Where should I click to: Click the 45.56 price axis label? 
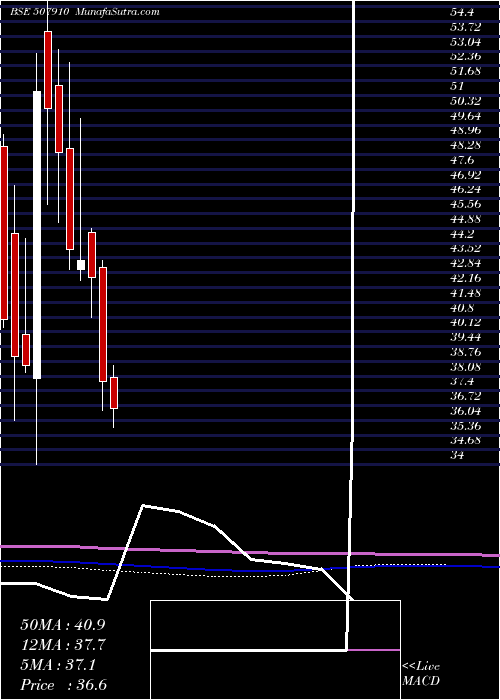click(x=465, y=204)
